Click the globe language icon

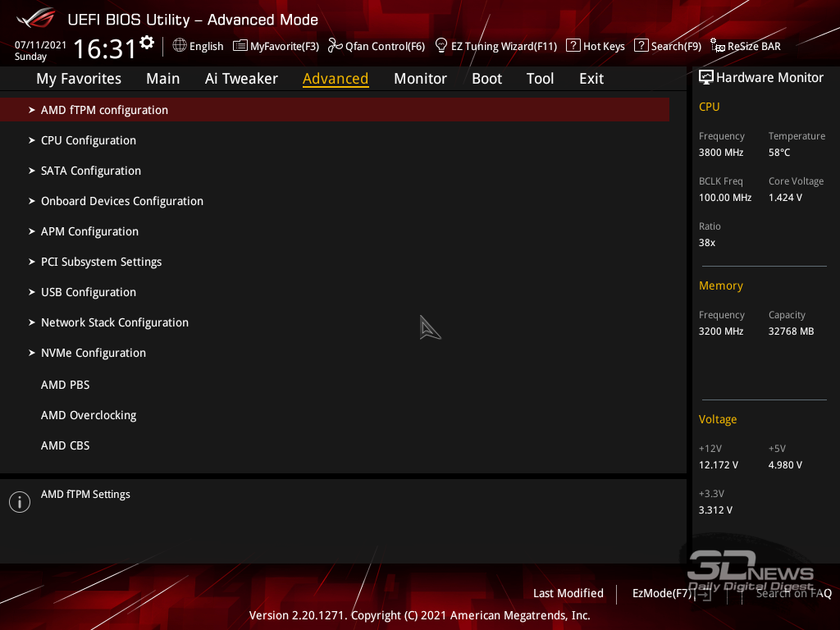(x=180, y=46)
